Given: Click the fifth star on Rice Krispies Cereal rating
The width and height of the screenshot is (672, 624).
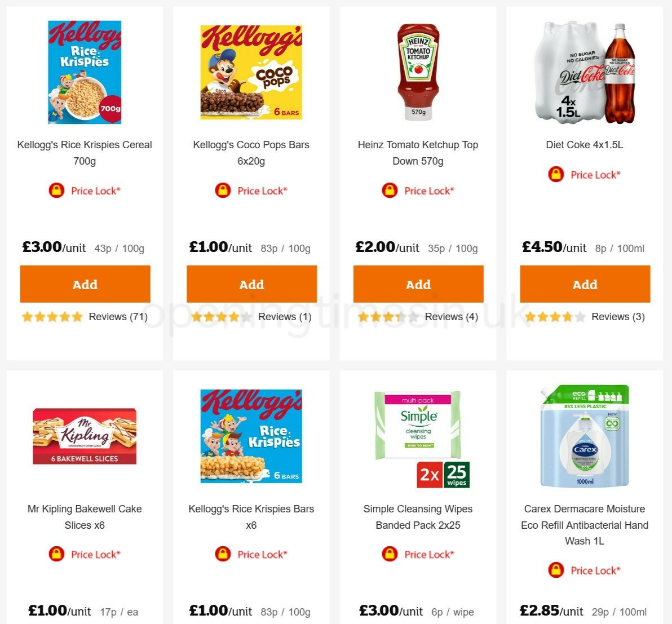Looking at the screenshot, I should pos(77,317).
